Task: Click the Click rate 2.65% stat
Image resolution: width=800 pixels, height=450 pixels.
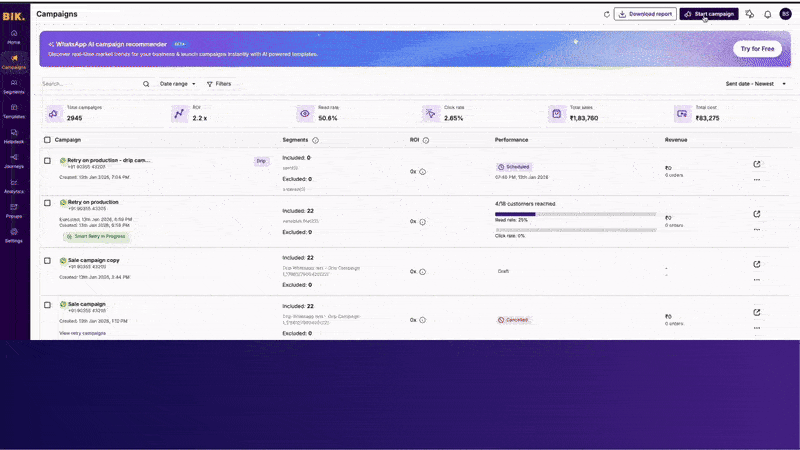Action: click(443, 113)
